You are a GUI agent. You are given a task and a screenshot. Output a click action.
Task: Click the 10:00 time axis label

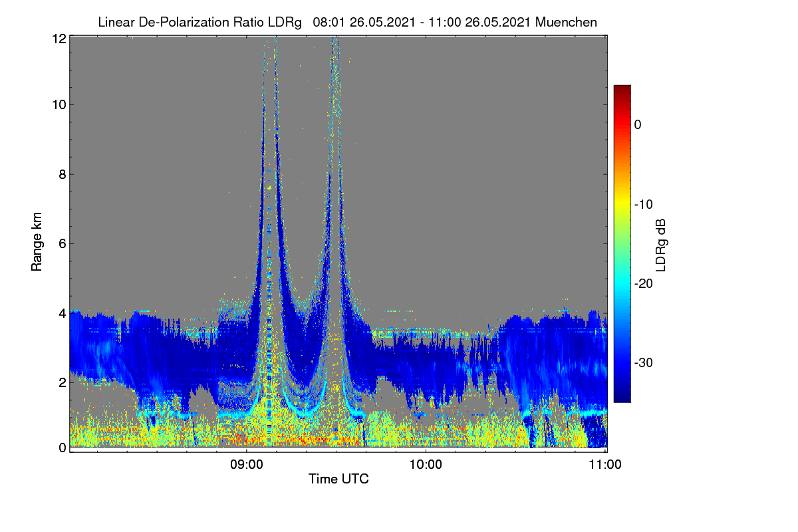tap(426, 465)
